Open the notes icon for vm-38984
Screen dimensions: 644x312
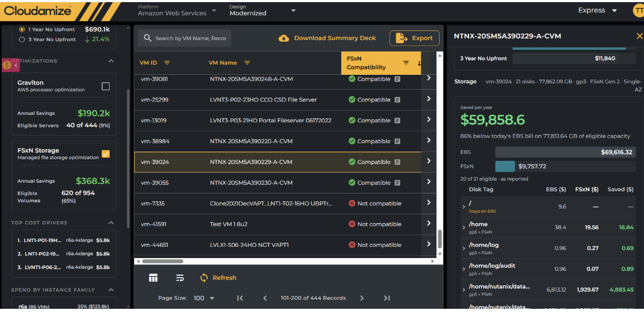tap(397, 142)
